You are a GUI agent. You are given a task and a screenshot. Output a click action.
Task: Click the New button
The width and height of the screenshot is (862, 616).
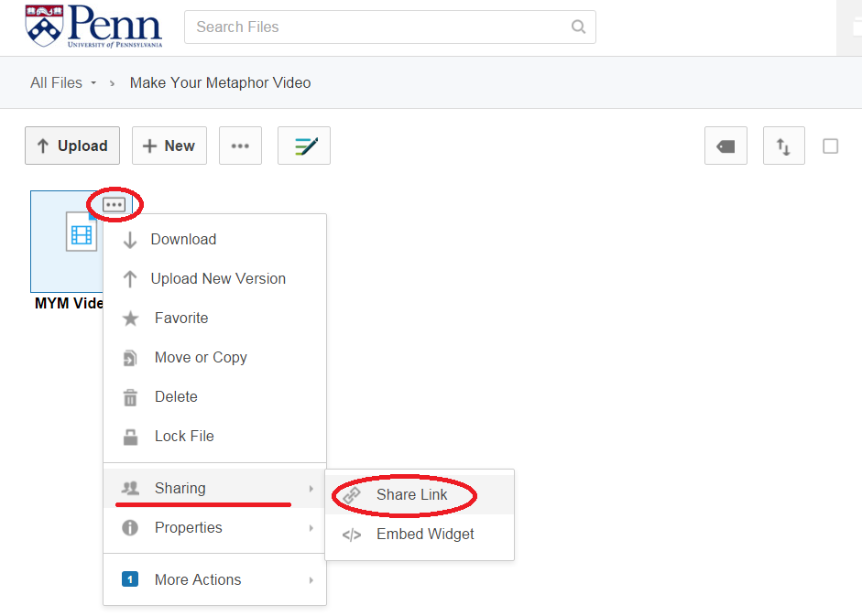click(x=169, y=146)
